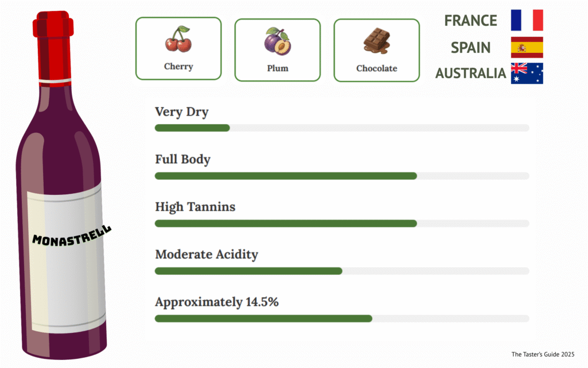This screenshot has height=368, width=588.
Task: Click the Australia flag icon
Action: click(x=527, y=74)
